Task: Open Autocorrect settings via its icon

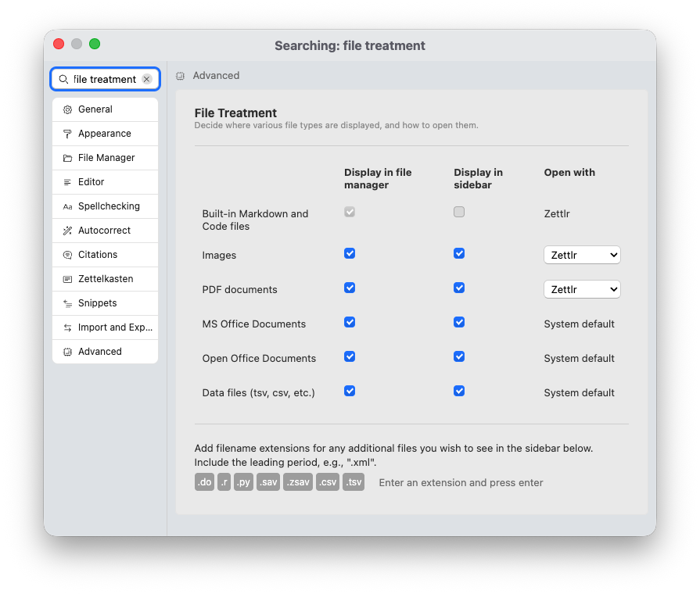Action: 67,230
